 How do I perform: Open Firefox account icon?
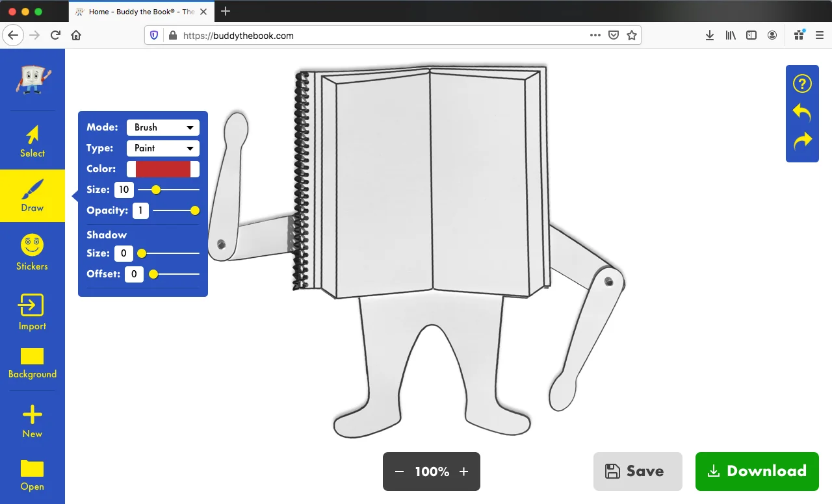pos(772,36)
